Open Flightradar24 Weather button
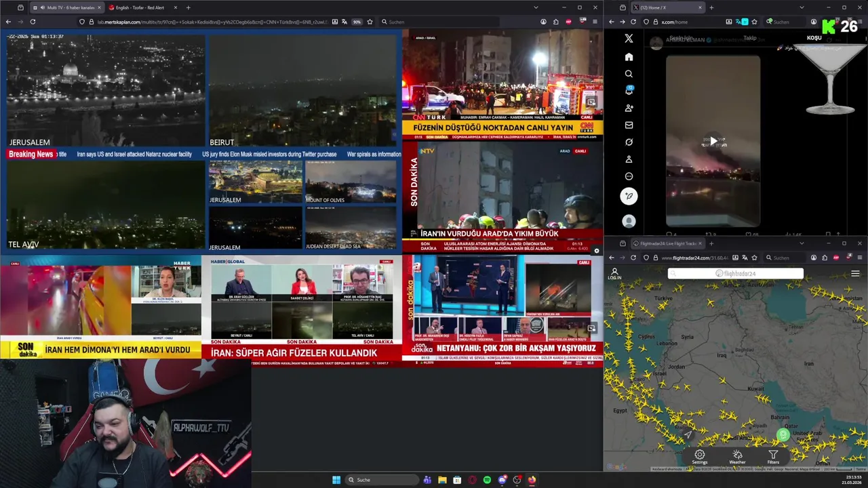The image size is (868, 488). tap(737, 457)
